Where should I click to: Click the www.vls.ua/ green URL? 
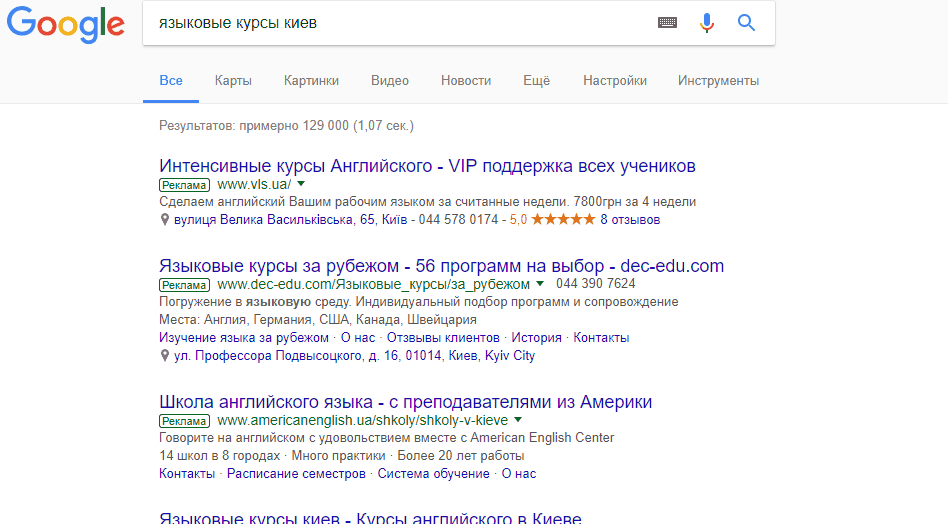tap(254, 184)
